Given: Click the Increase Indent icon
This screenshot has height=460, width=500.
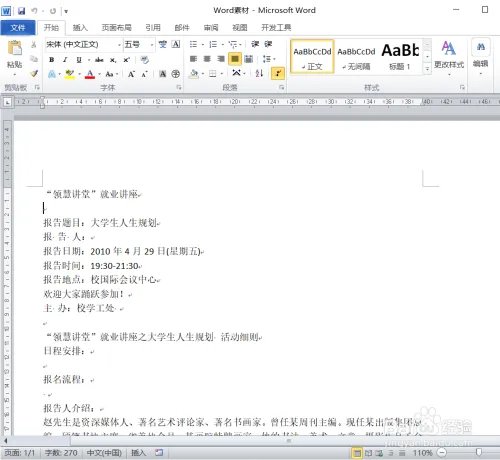Looking at the screenshot, I should [x=268, y=44].
